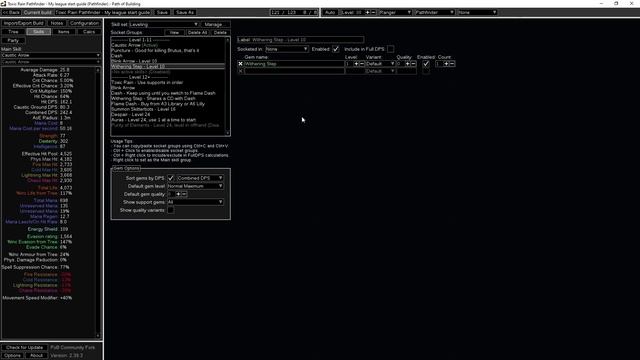
Task: Increase Withering Step gem count with the plus
Action: tap(446, 64)
